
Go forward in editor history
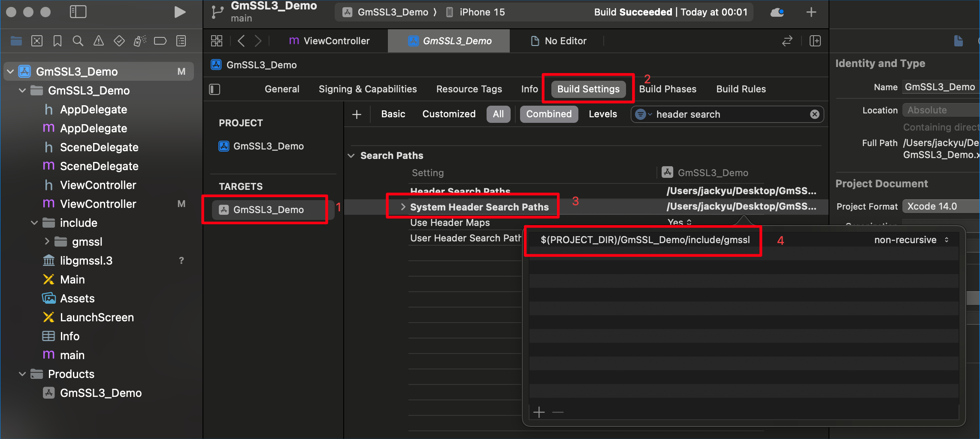pos(258,41)
